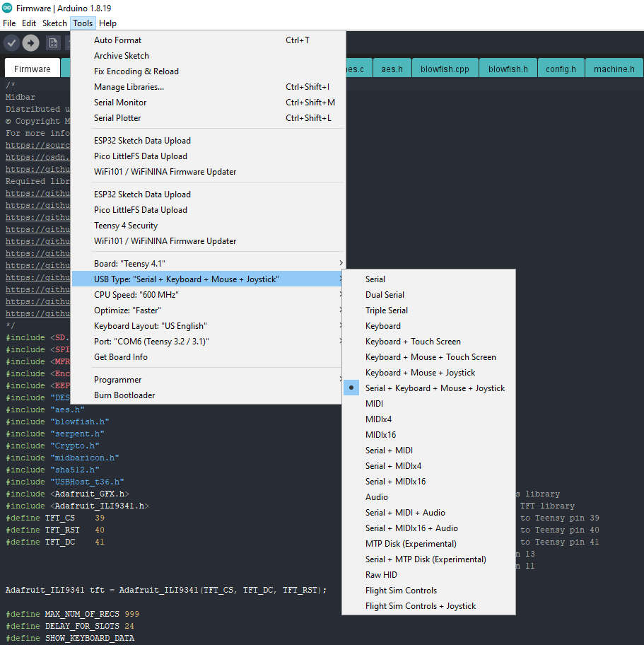Choose the MIDIx16 option
The image size is (644, 645).
point(428,435)
